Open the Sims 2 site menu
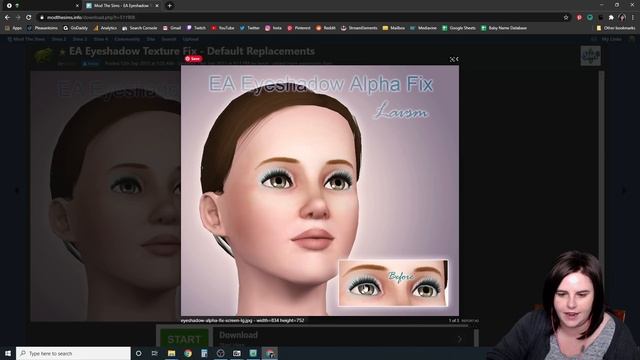The height and width of the screenshot is (360, 640). pyautogui.click(x=58, y=39)
